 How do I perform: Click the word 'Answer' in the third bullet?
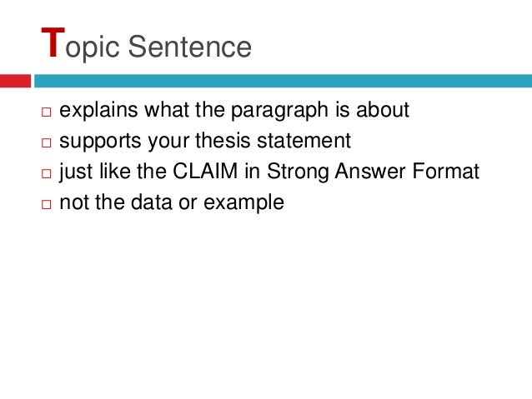coord(370,171)
